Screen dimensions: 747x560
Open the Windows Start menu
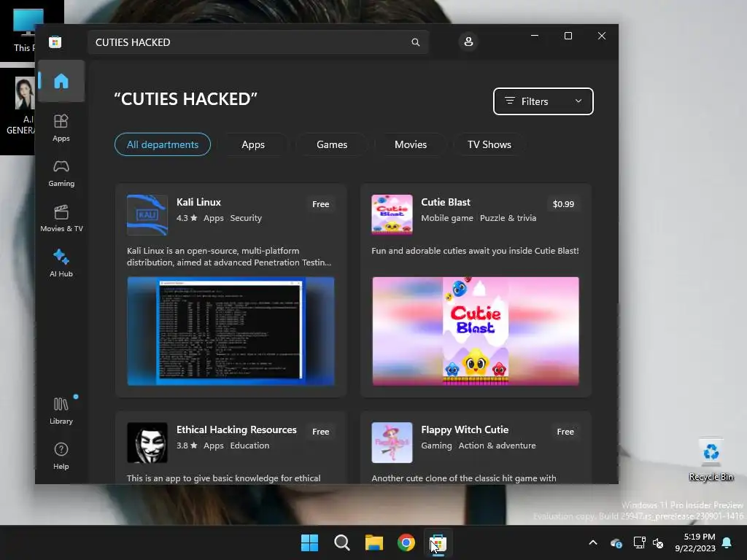309,542
